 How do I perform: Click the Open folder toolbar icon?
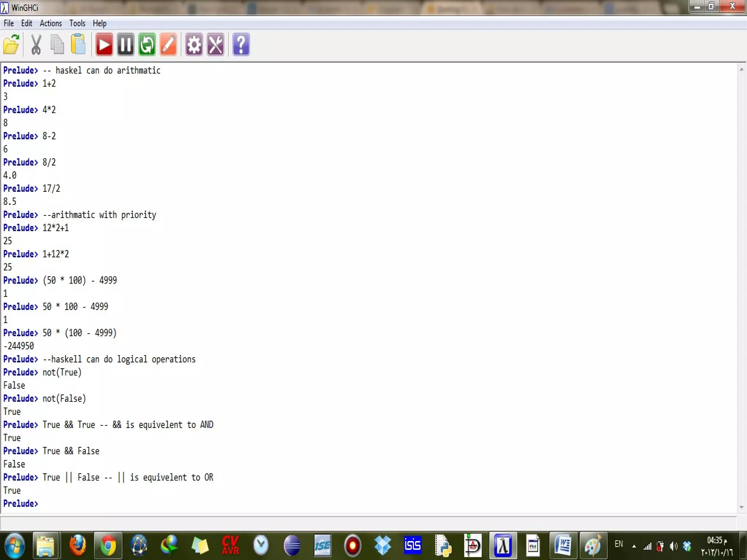coord(11,44)
